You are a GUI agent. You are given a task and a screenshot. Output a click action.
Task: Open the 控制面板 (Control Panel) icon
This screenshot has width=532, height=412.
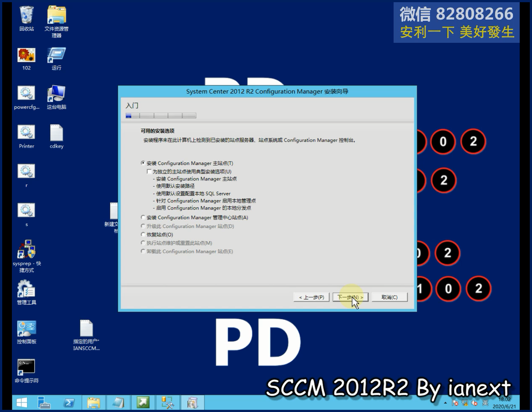point(26,332)
